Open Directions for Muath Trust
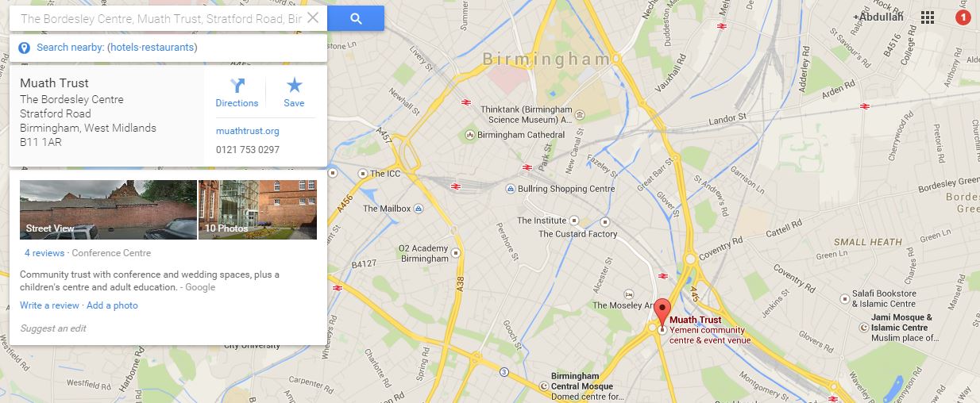 pos(237,93)
